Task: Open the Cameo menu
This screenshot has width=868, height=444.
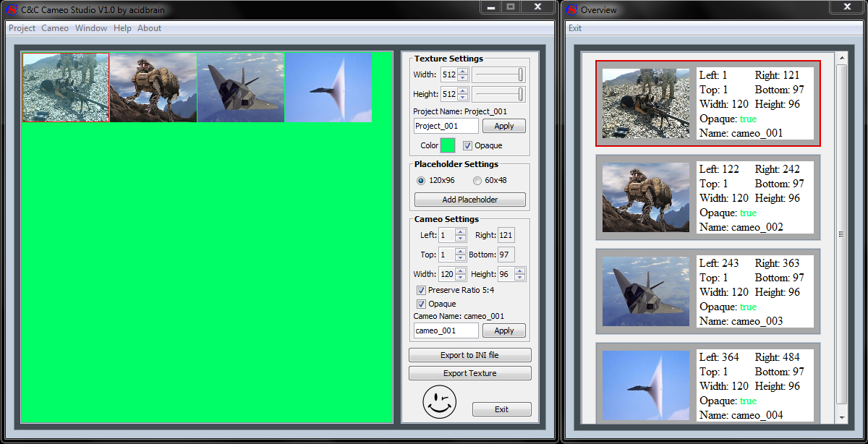Action: tap(55, 28)
